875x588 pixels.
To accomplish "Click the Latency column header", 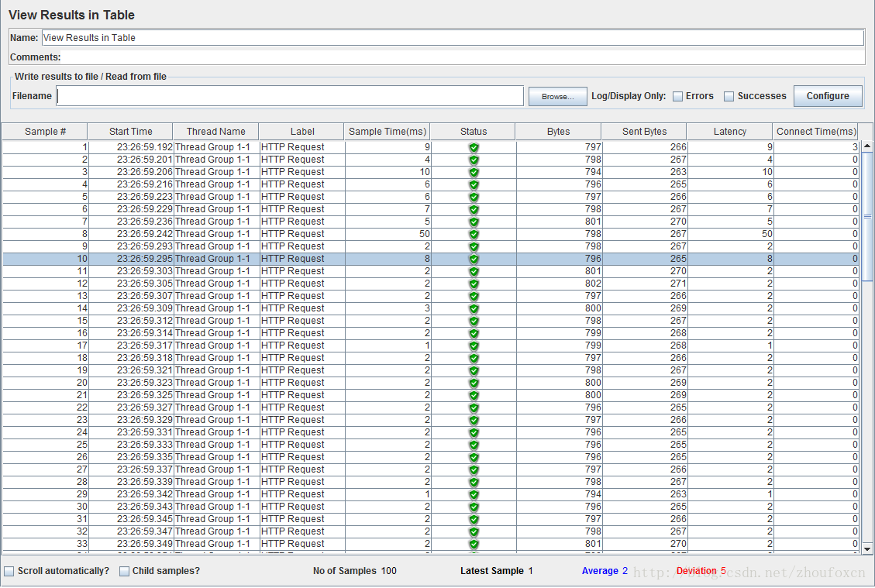I will click(729, 132).
